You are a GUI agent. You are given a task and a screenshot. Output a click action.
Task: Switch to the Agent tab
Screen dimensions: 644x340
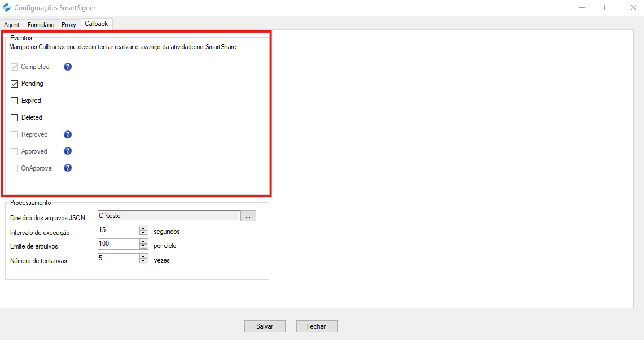pos(12,25)
